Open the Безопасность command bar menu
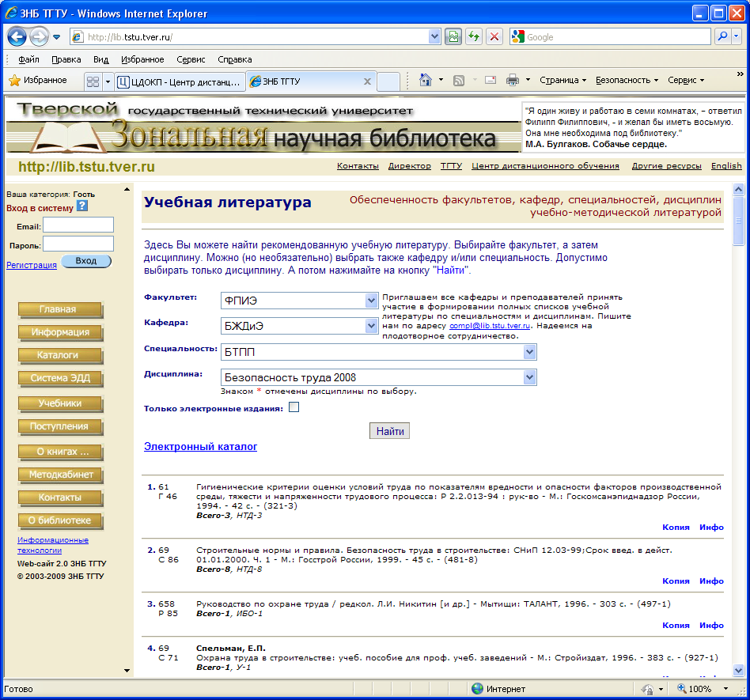 point(627,80)
